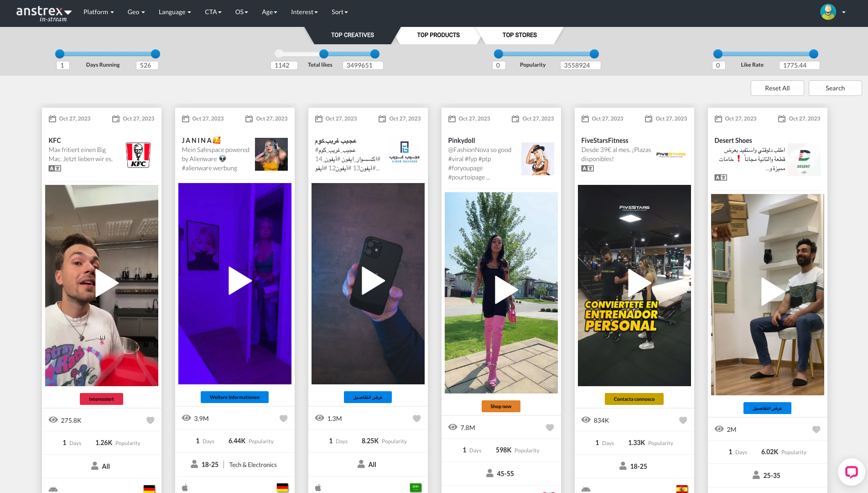Click the Popularity maximum field 3558924
Screen dimensions: 868x493
[580, 65]
